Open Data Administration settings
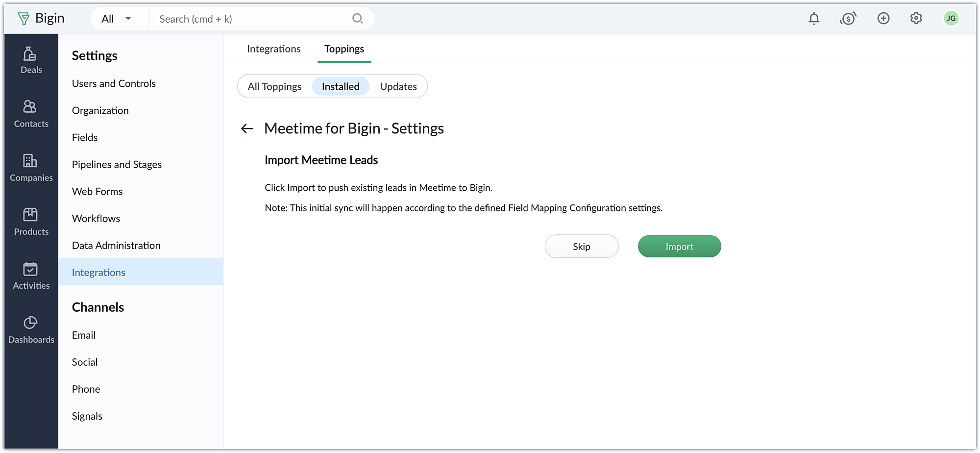This screenshot has height=453, width=980. click(x=116, y=246)
